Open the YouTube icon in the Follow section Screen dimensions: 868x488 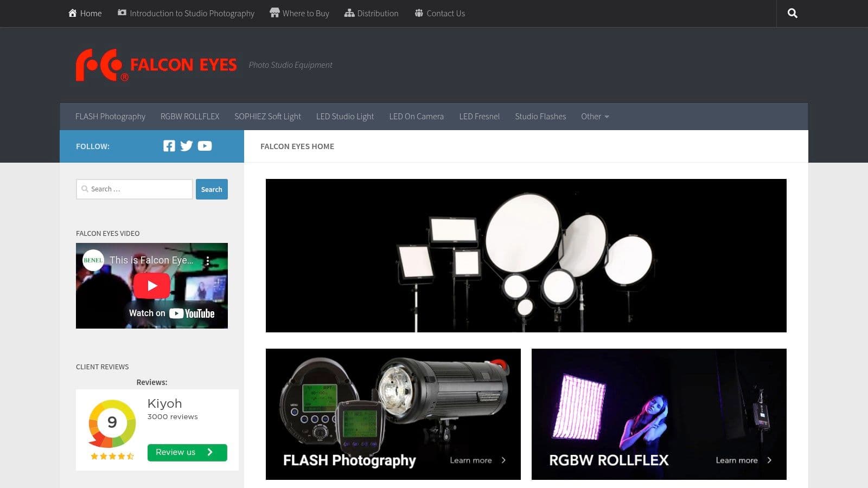[x=205, y=145]
